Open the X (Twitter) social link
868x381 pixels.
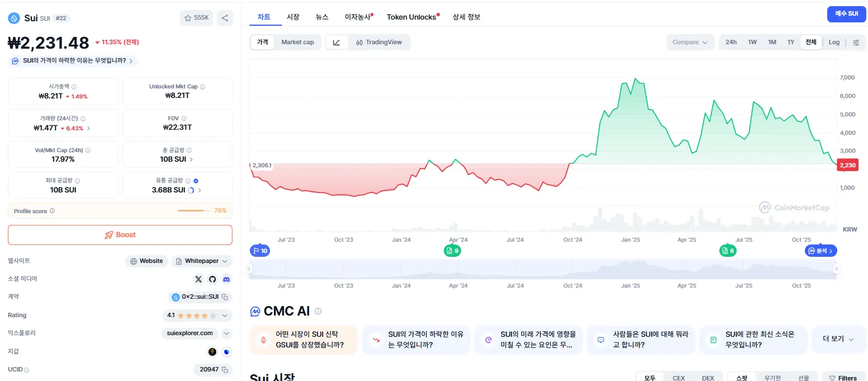point(198,279)
